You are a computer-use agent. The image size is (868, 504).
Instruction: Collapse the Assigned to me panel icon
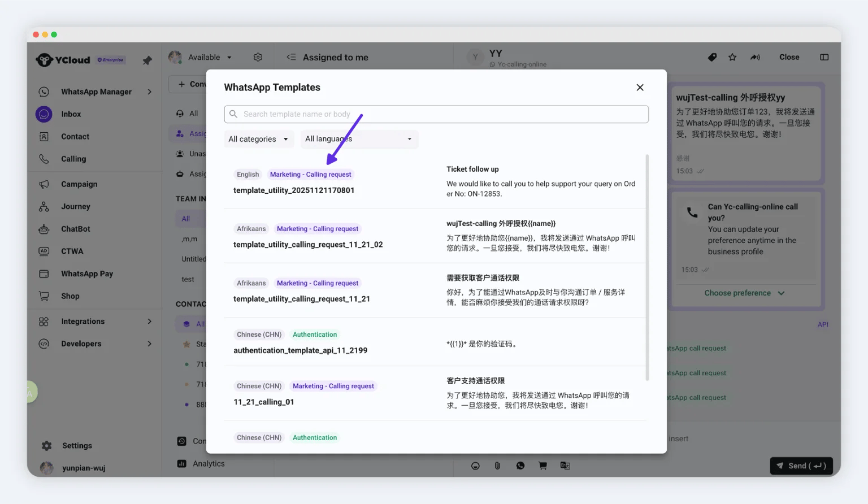[291, 57]
